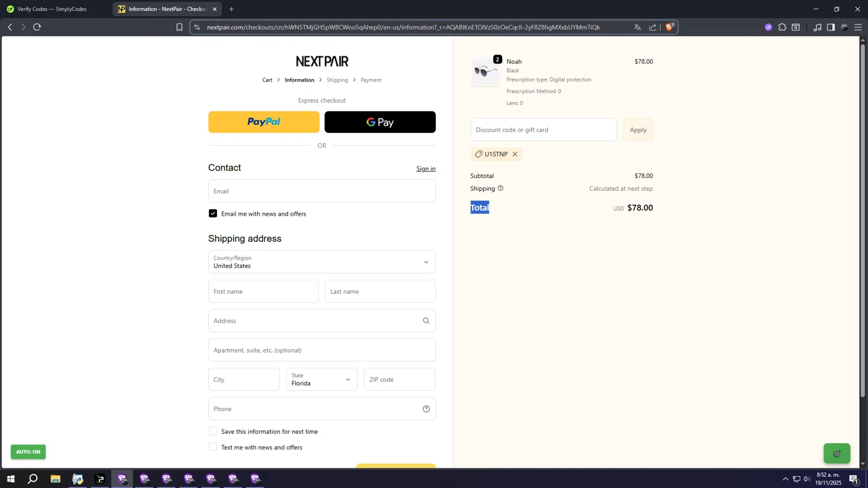The width and height of the screenshot is (868, 488).
Task: Focus the ZIP code field
Action: [400, 379]
